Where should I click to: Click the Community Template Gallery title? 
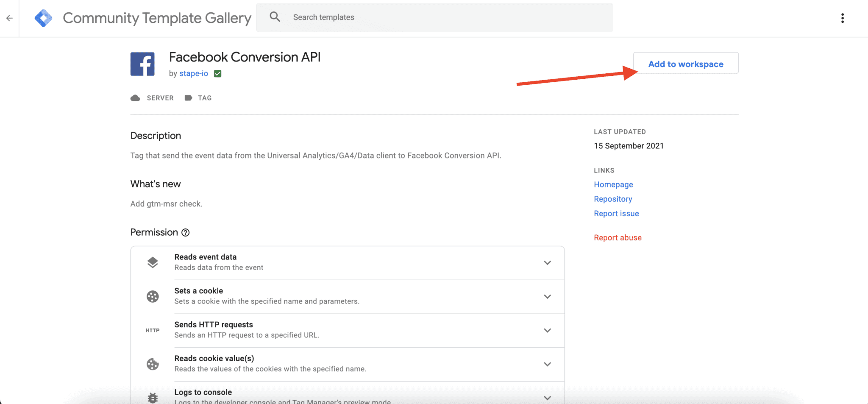coord(157,18)
